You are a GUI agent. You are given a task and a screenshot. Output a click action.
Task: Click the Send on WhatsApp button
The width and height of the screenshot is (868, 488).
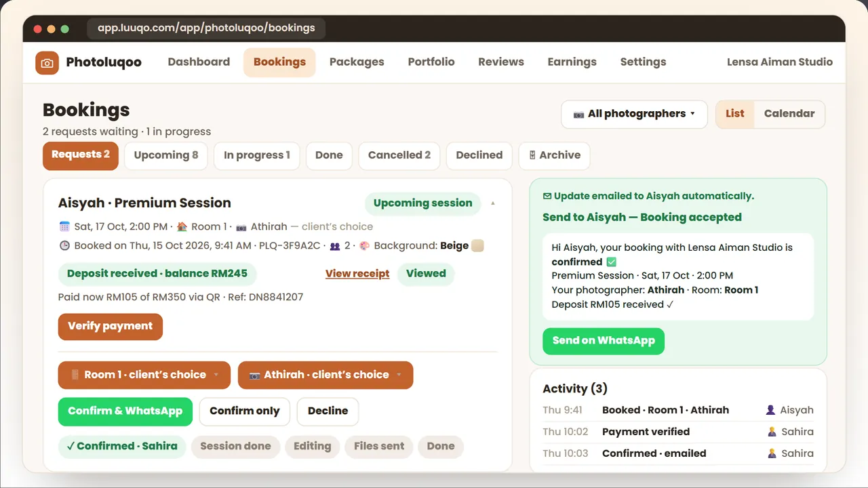click(604, 341)
